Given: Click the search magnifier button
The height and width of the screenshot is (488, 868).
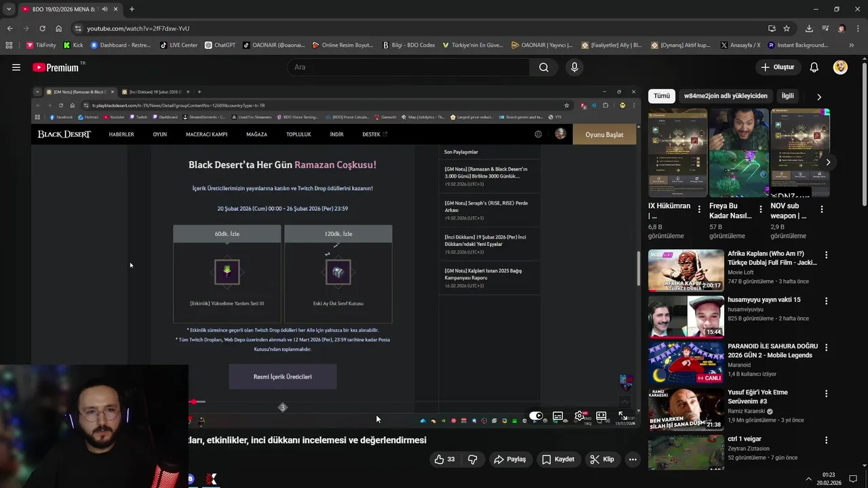Looking at the screenshot, I should click(544, 67).
